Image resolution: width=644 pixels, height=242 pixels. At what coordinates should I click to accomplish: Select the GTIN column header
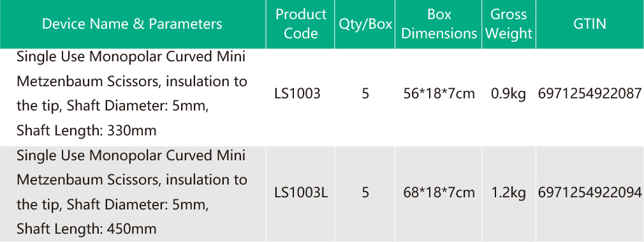[590, 24]
